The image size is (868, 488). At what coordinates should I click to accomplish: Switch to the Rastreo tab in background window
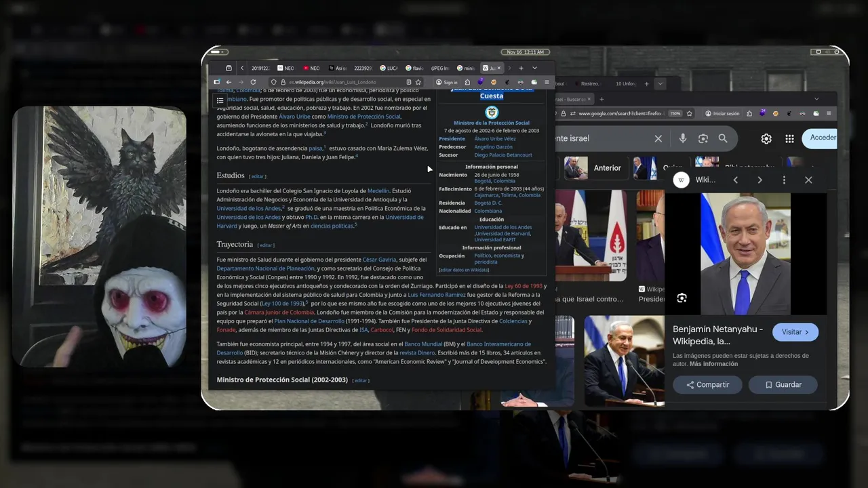(589, 83)
